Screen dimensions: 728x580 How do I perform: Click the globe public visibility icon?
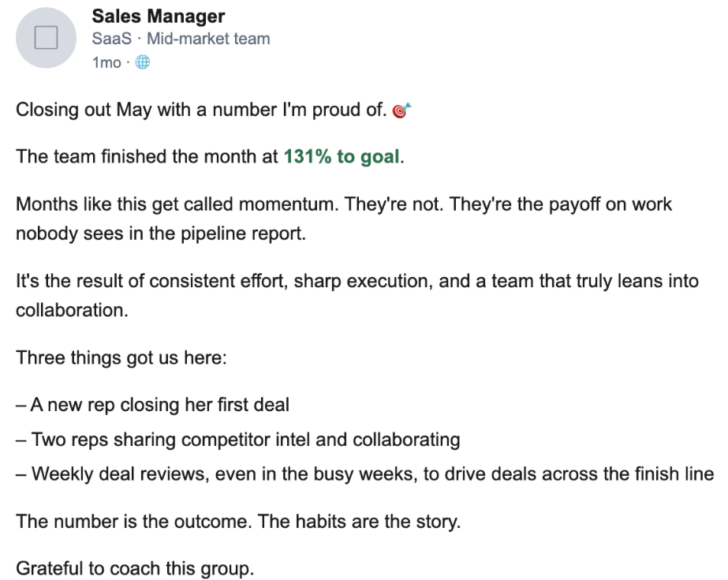point(143,62)
